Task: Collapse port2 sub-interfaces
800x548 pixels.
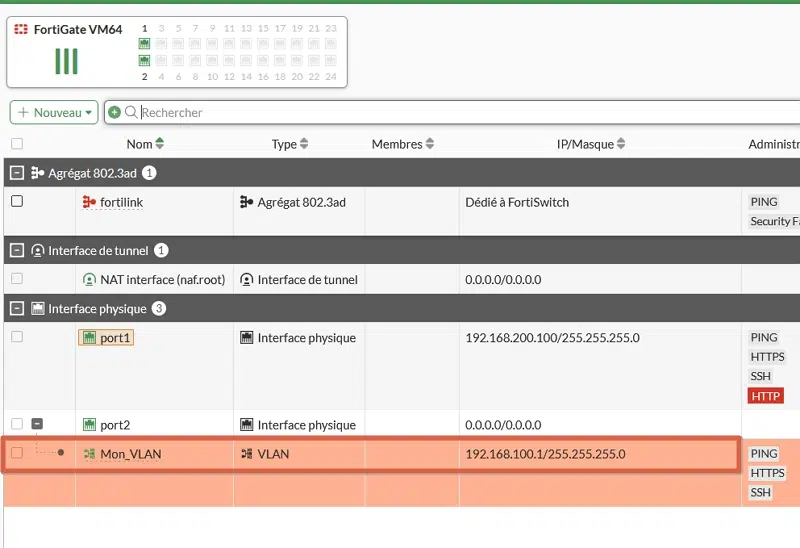Action: tap(37, 425)
